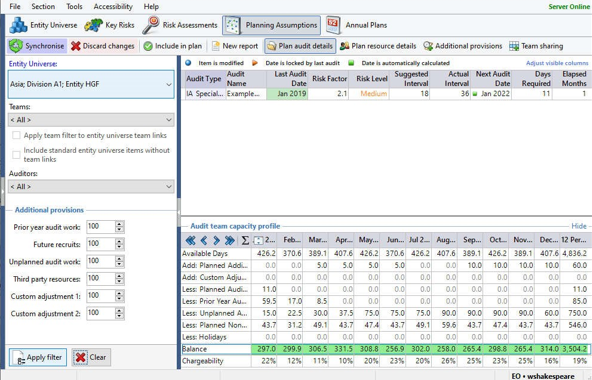Adjust Unplanned audit work spinner

click(119, 261)
